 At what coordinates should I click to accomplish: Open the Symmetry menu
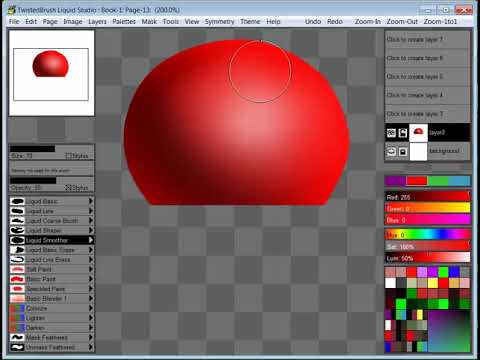point(219,22)
